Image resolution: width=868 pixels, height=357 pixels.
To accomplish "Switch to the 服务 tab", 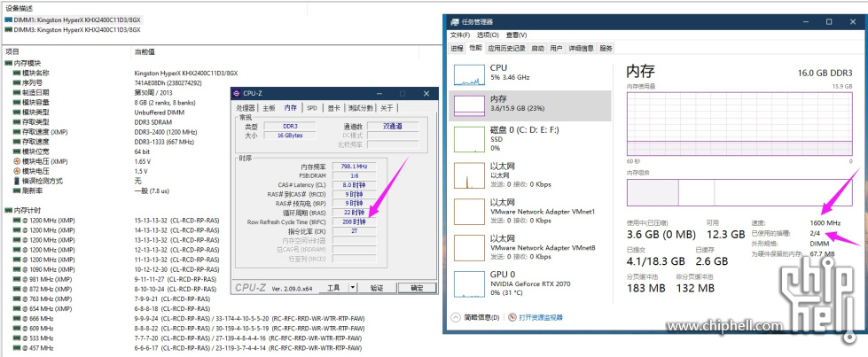I will tap(606, 48).
